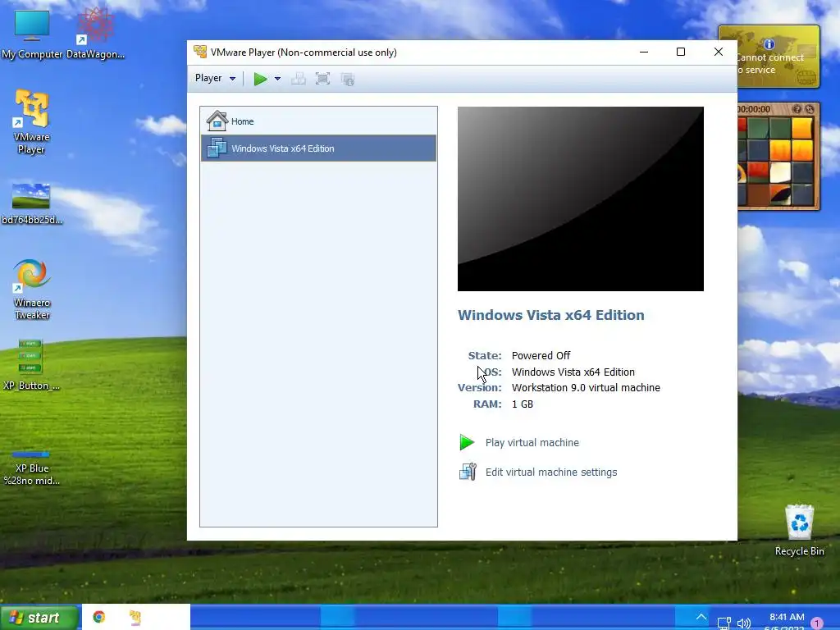Open My Computer desktop icon
This screenshot has height=630, width=840.
coord(32,34)
